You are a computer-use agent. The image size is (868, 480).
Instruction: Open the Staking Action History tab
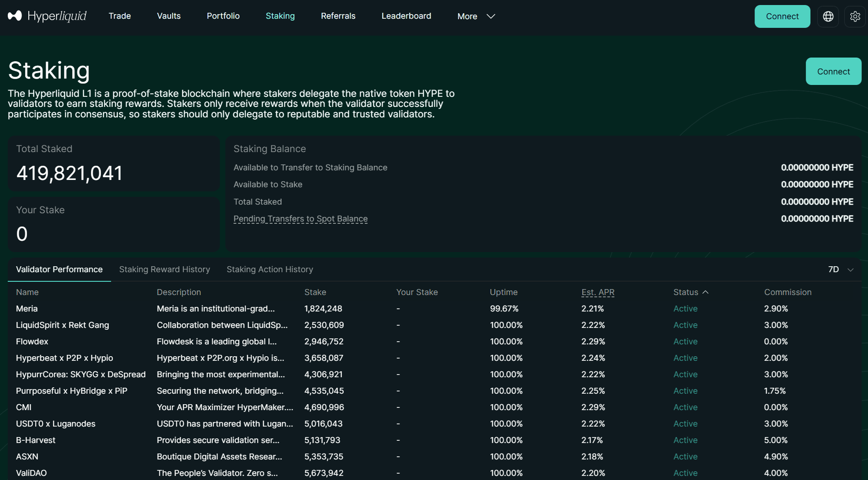click(270, 269)
